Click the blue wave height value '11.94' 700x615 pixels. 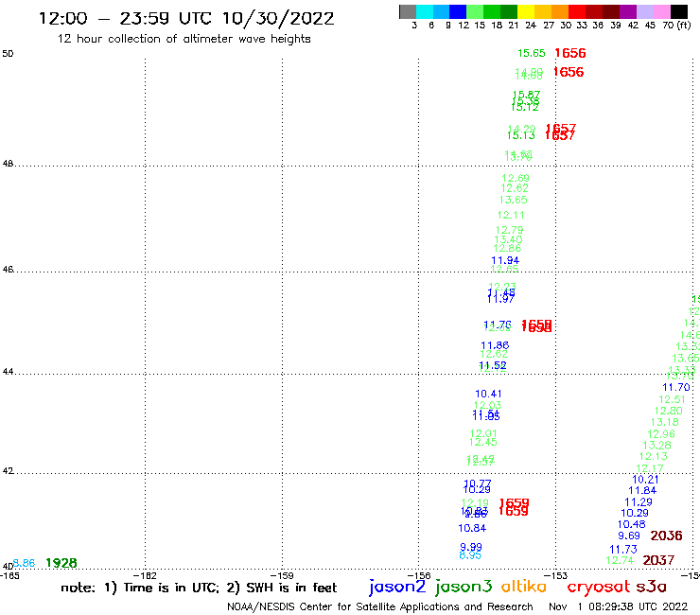[505, 260]
